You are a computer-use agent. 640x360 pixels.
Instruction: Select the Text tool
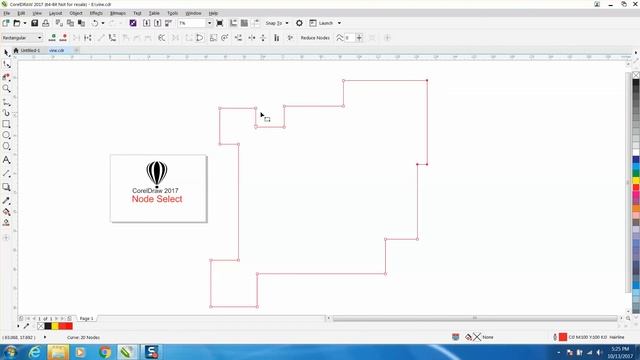tap(6, 160)
